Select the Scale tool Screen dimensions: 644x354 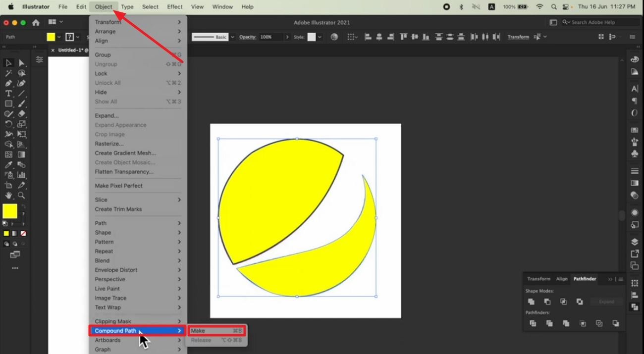click(22, 124)
